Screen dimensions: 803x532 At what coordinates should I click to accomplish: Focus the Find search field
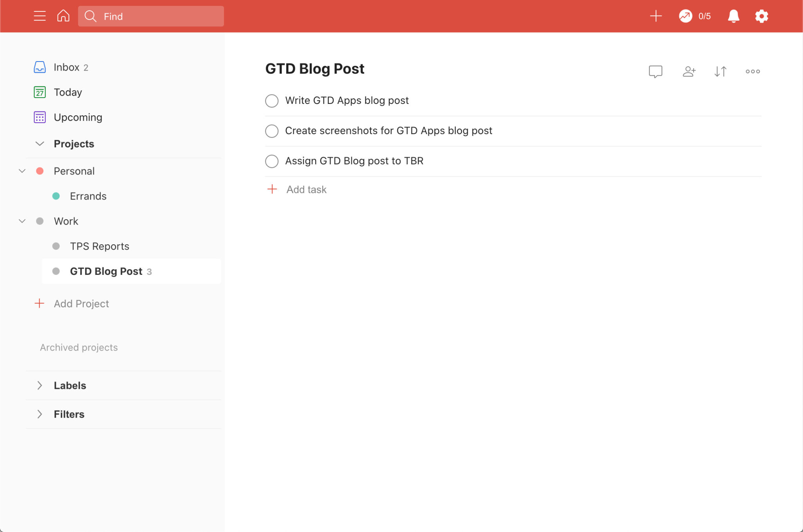pos(151,16)
